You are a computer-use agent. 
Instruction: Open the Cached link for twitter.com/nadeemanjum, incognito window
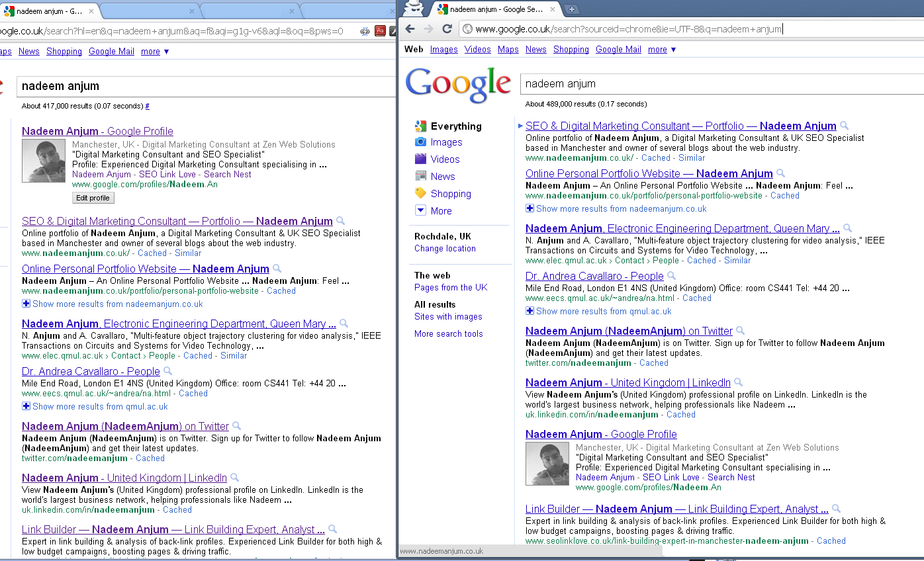654,363
